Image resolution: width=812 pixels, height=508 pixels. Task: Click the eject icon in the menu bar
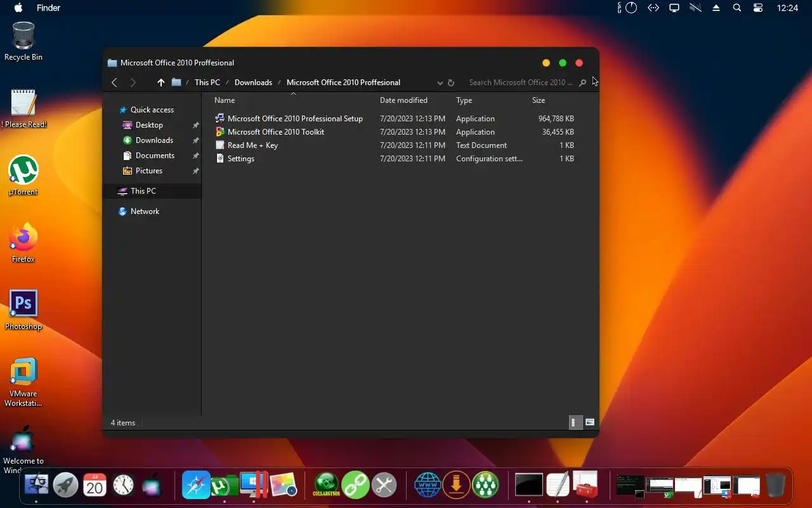pos(716,8)
